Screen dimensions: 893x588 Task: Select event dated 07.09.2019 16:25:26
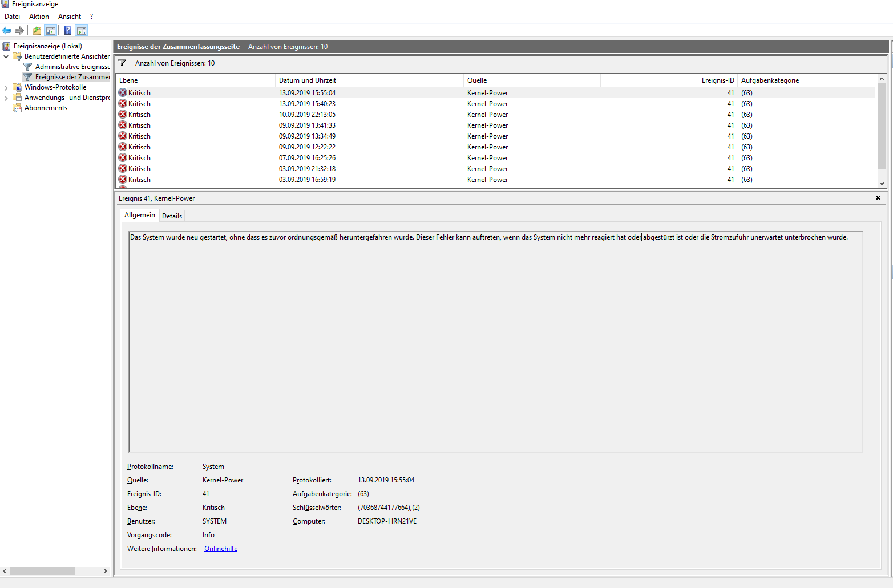point(495,158)
